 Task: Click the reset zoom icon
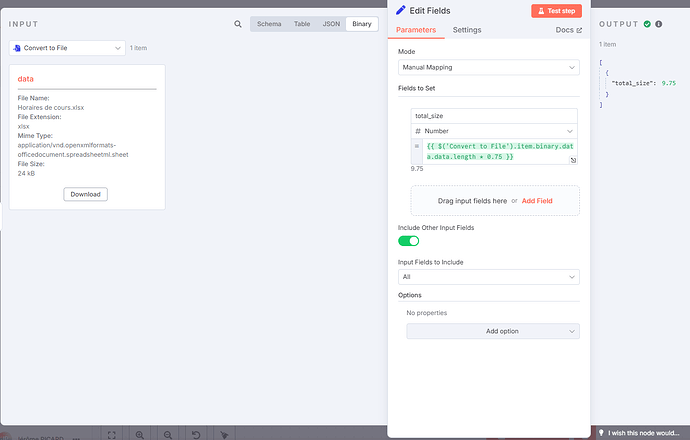click(x=196, y=435)
